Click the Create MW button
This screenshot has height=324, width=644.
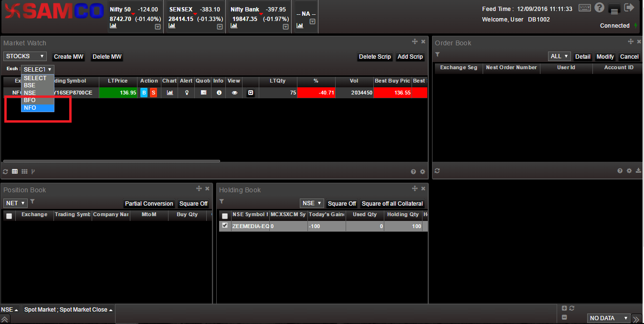[x=69, y=57]
